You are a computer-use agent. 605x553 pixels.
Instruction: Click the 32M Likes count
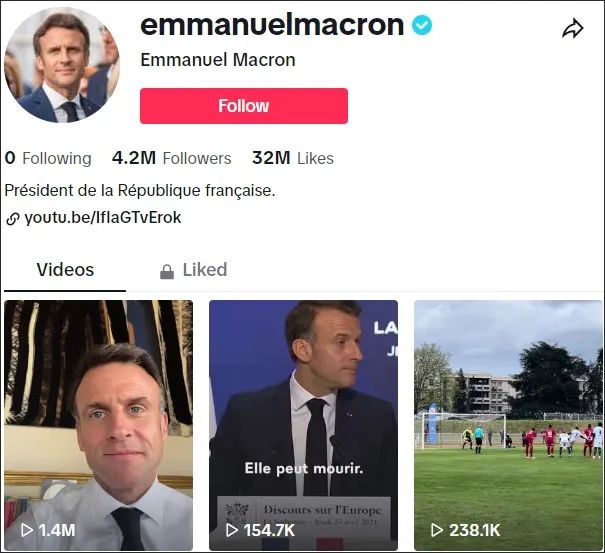292,158
